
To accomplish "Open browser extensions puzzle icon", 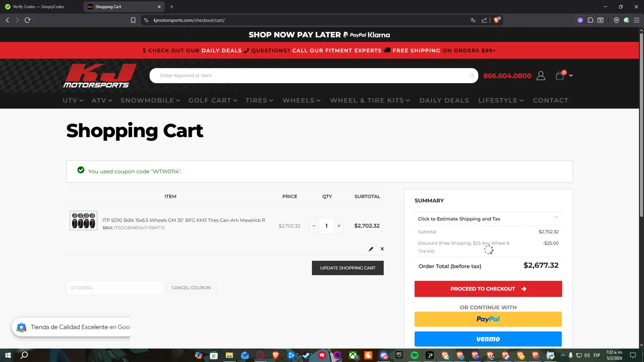I will [590, 20].
